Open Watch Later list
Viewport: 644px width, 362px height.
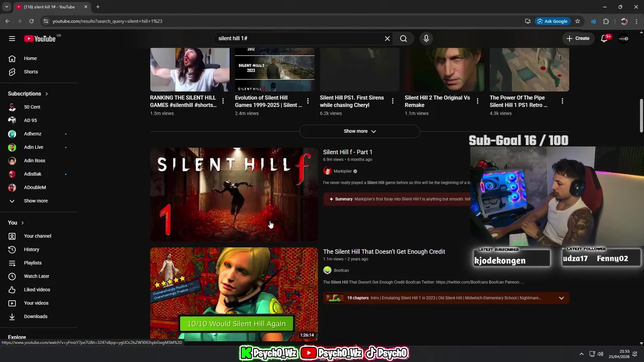point(36,276)
